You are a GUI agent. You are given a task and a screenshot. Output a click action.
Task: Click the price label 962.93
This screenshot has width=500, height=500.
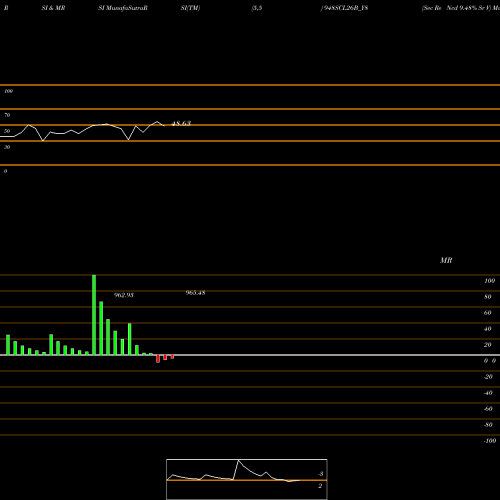124,295
